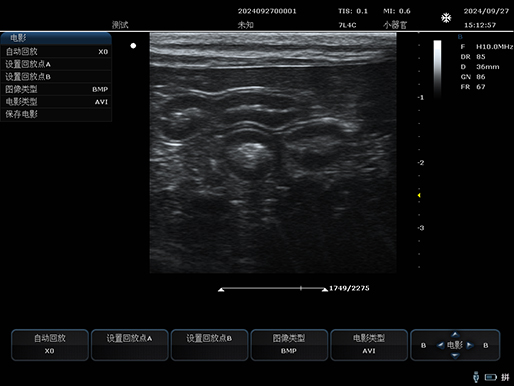Viewport: 514px width, 386px height.
Task: Select the 电影 menu header tab
Action: (56, 38)
